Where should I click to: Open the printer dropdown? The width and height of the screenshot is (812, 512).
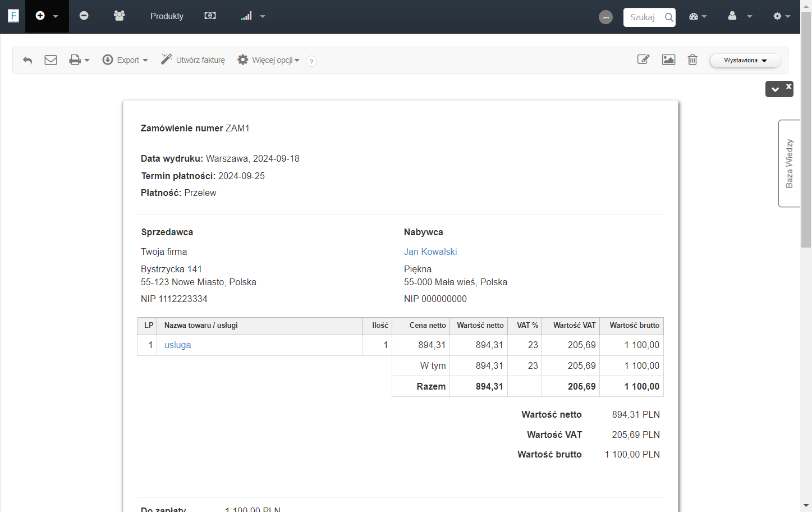tap(79, 60)
